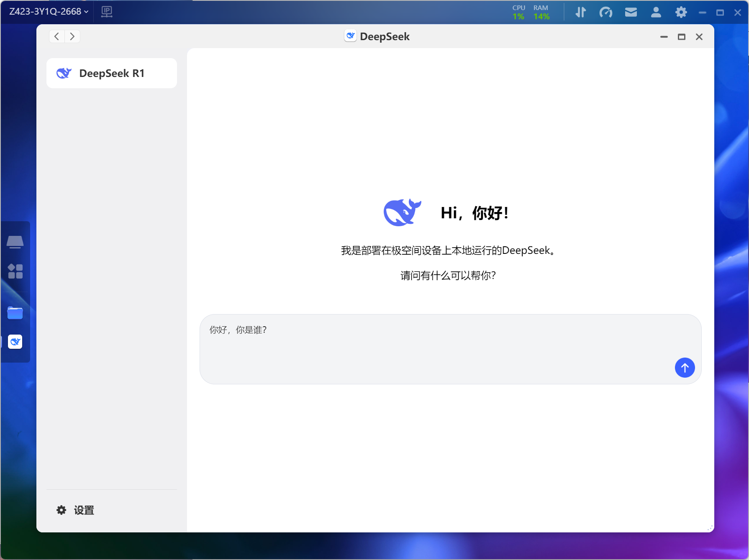Screen dimensions: 749x560
Task: Open the transfer arrows icon in top bar
Action: 580,12
